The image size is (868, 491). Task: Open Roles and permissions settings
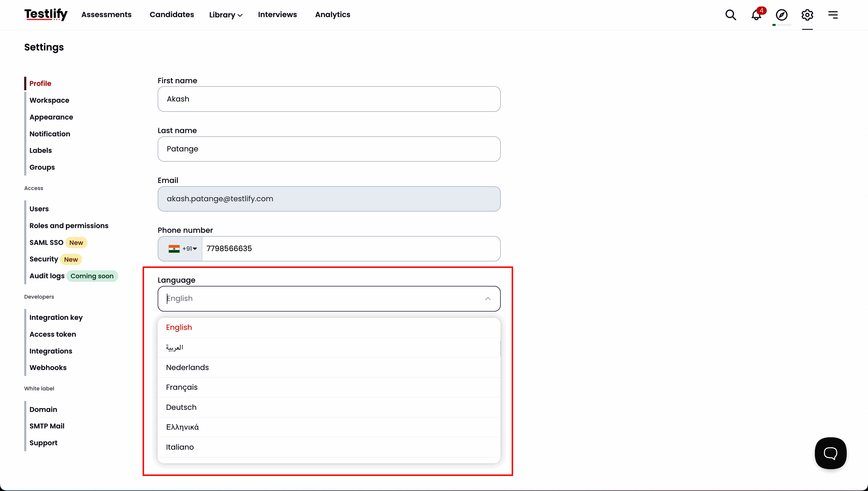[69, 225]
